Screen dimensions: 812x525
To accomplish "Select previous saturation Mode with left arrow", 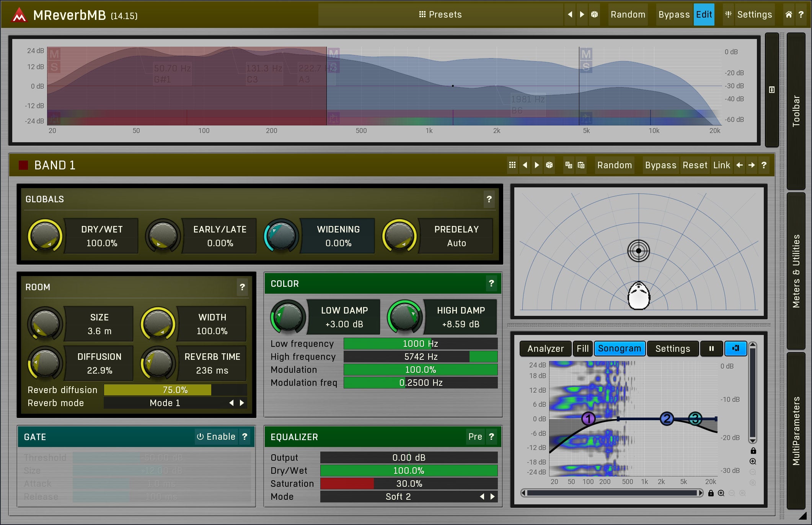I will pyautogui.click(x=482, y=497).
